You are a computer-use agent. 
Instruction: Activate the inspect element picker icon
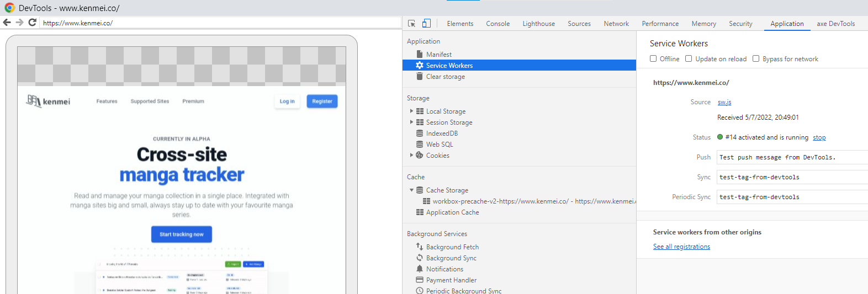click(411, 23)
